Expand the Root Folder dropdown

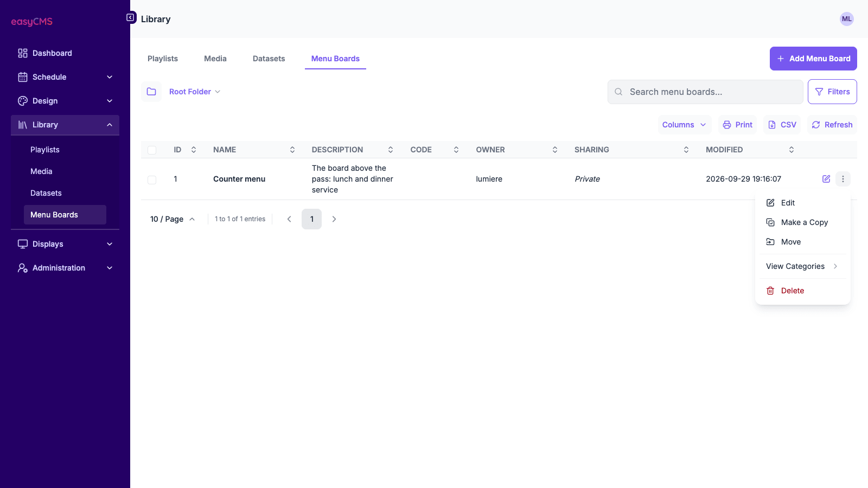tap(195, 92)
